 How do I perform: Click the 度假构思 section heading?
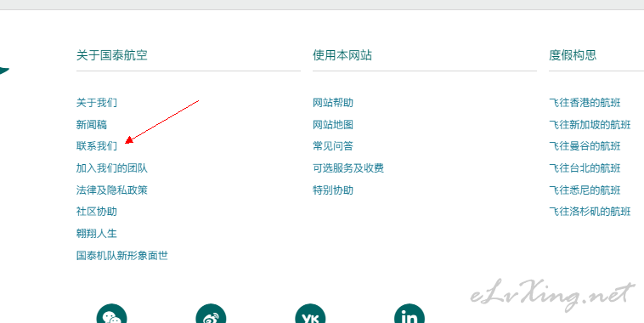point(573,55)
